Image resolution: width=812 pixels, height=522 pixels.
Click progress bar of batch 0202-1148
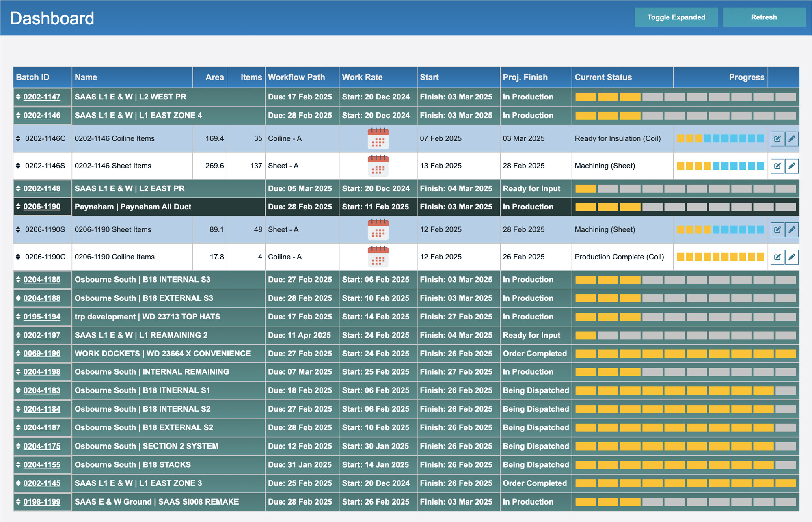click(x=685, y=189)
